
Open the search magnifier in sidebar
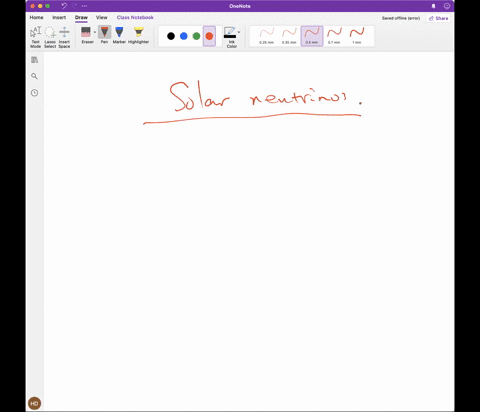(34, 76)
